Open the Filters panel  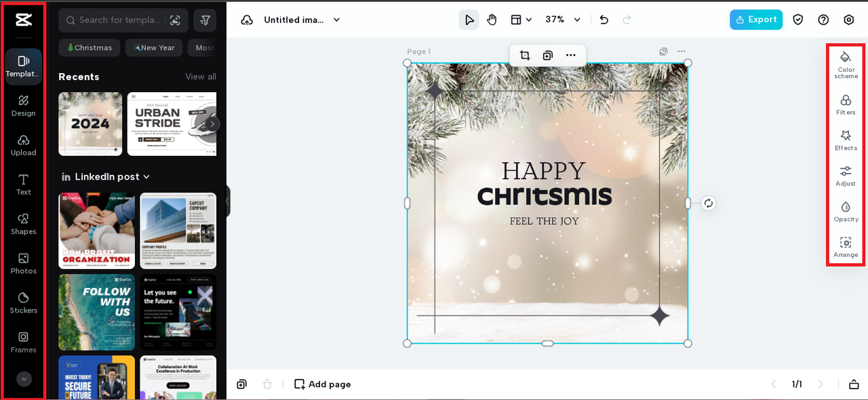846,105
